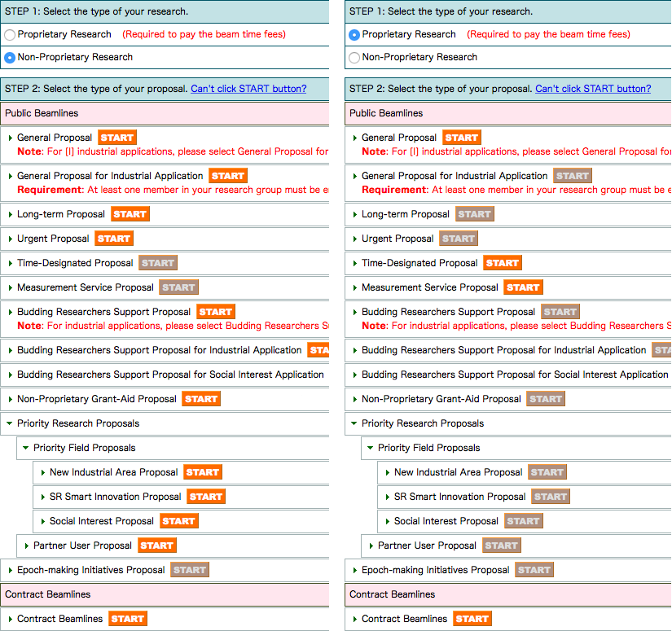Start the enabled Non-Proprietary Grant-Aid Proposal
Viewport: 672px width, 631px height.
(200, 399)
